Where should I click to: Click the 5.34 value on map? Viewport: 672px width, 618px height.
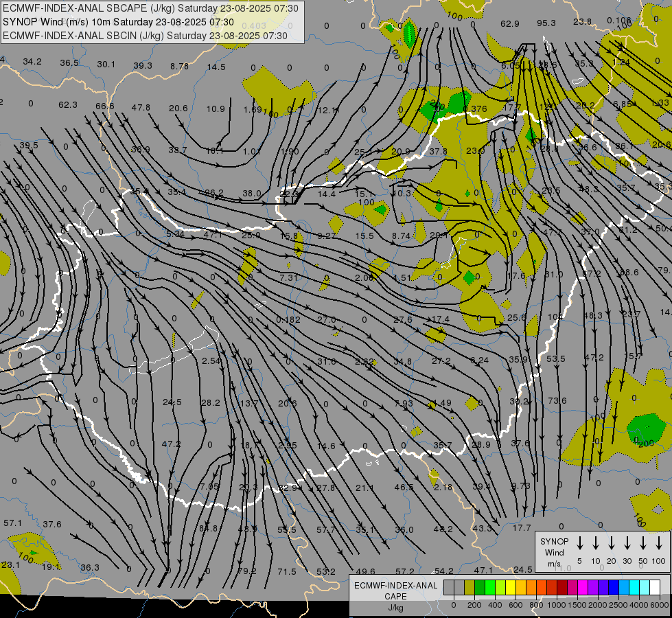175,233
